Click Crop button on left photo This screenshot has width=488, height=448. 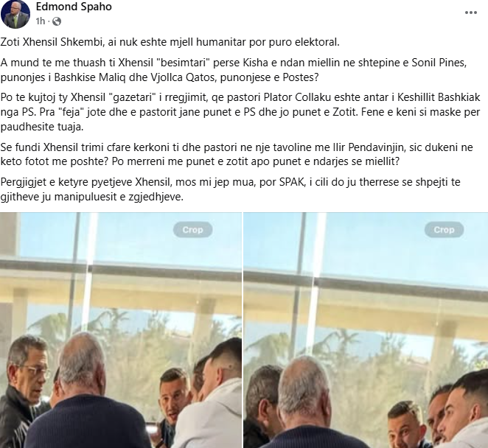(x=192, y=230)
